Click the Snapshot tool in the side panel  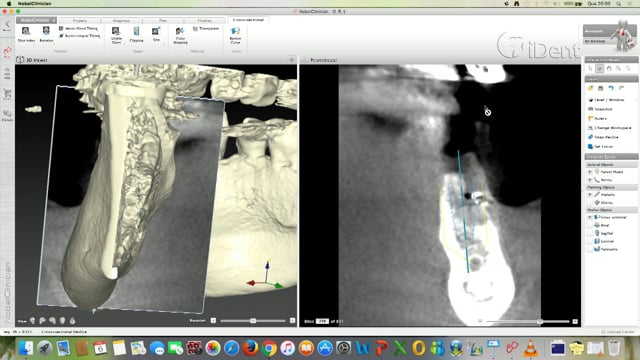(603, 109)
